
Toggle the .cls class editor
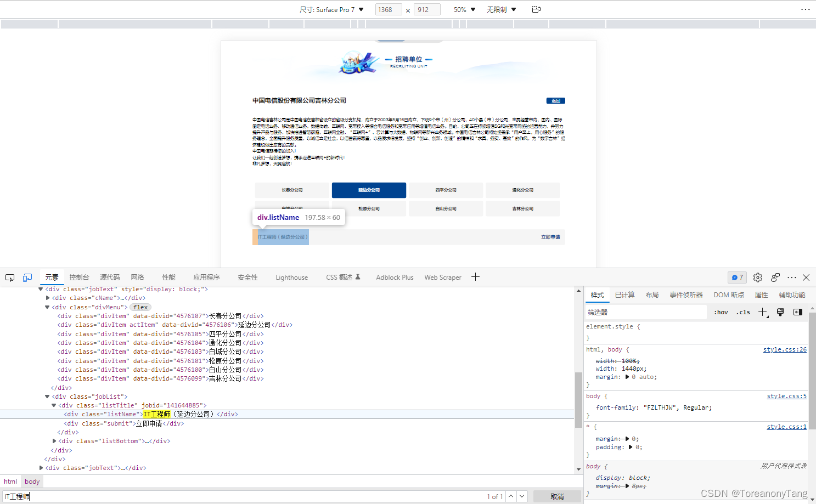point(744,312)
